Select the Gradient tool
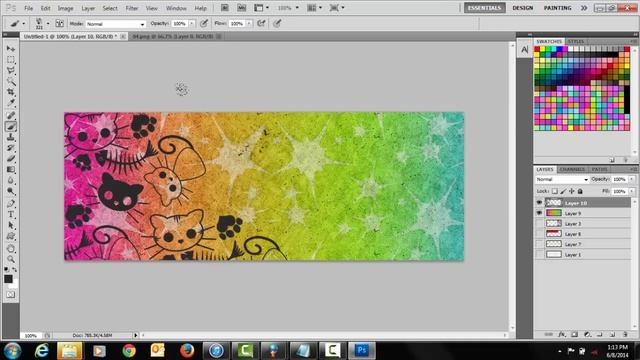 coord(11,169)
